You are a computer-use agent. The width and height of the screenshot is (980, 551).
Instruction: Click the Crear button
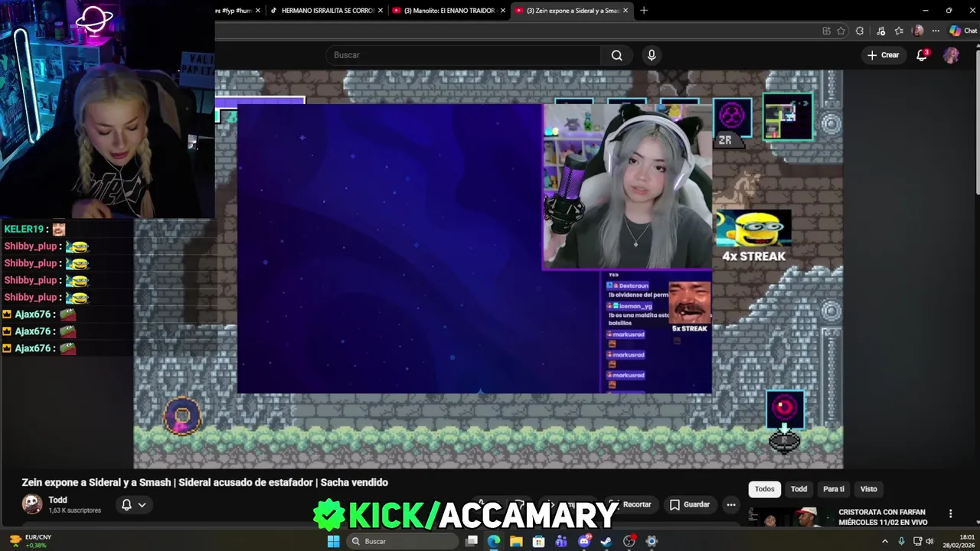point(883,55)
